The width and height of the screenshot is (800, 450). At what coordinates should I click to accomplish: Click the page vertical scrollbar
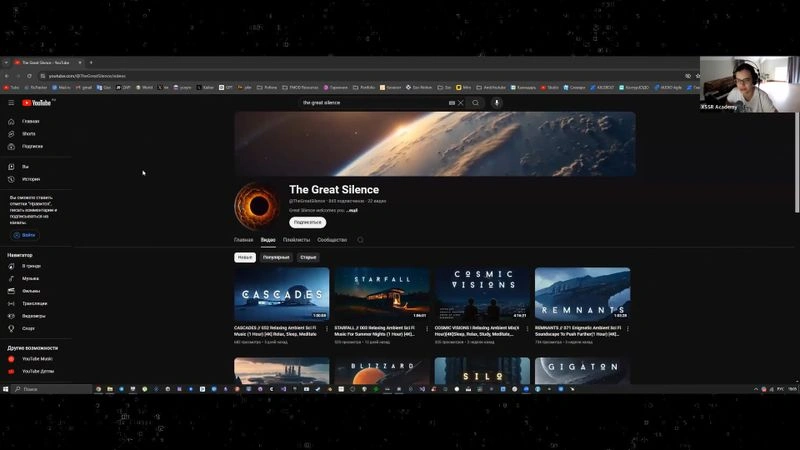[x=797, y=163]
